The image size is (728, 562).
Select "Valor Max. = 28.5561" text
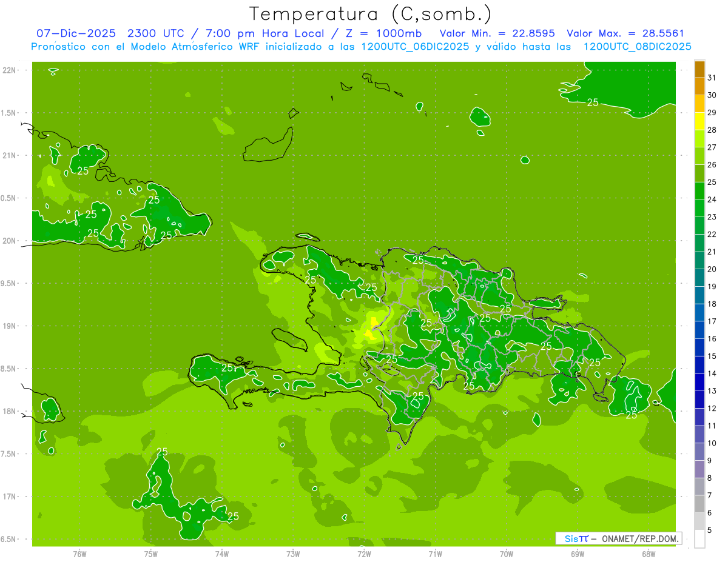click(625, 34)
